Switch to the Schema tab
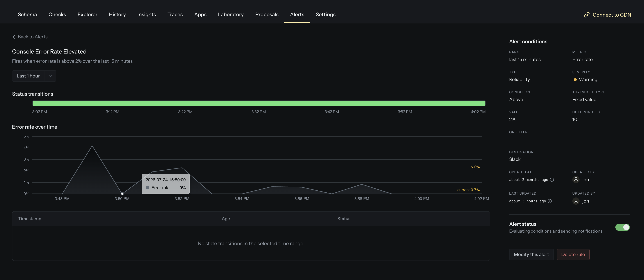This screenshot has height=280, width=644. [x=27, y=15]
